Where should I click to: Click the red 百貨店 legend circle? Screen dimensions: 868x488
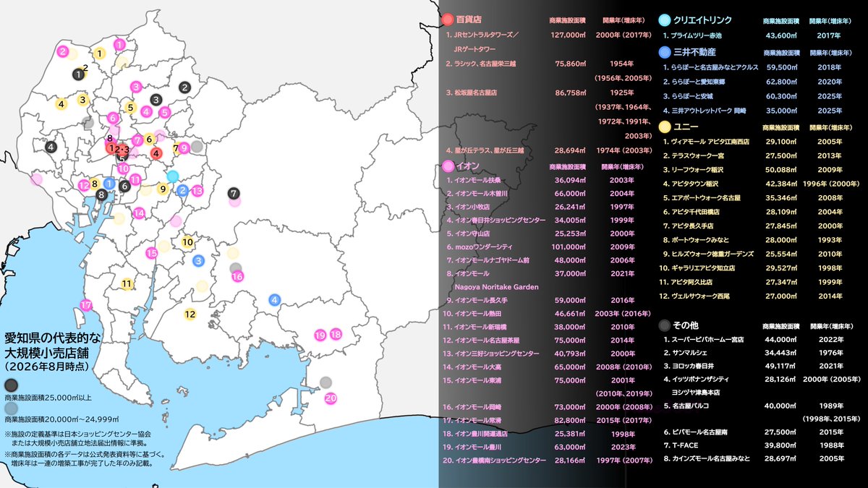448,20
